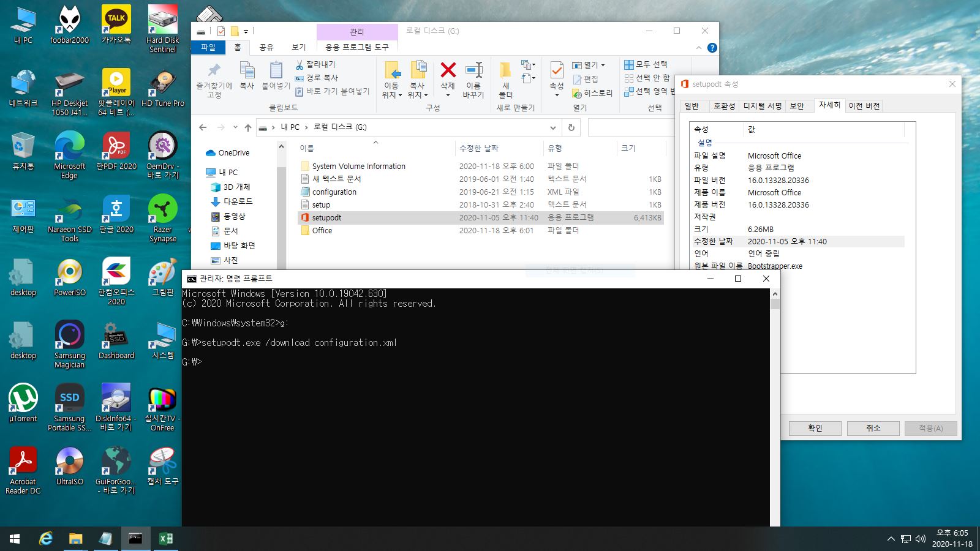Select the setupodt application file
This screenshot has width=980, height=551.
pyautogui.click(x=481, y=217)
